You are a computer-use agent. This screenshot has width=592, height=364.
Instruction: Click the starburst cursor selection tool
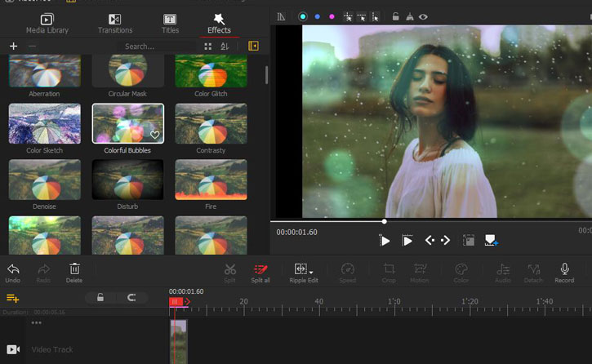pos(348,17)
